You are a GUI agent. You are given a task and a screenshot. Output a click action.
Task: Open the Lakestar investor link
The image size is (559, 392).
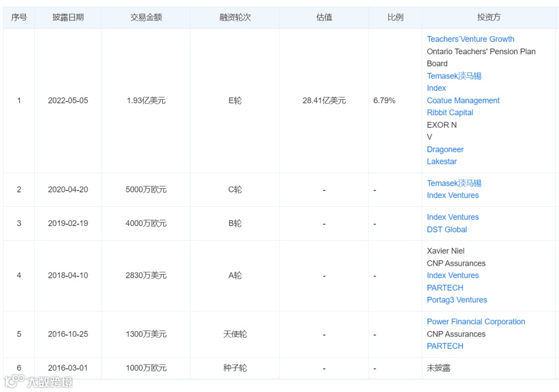click(442, 162)
